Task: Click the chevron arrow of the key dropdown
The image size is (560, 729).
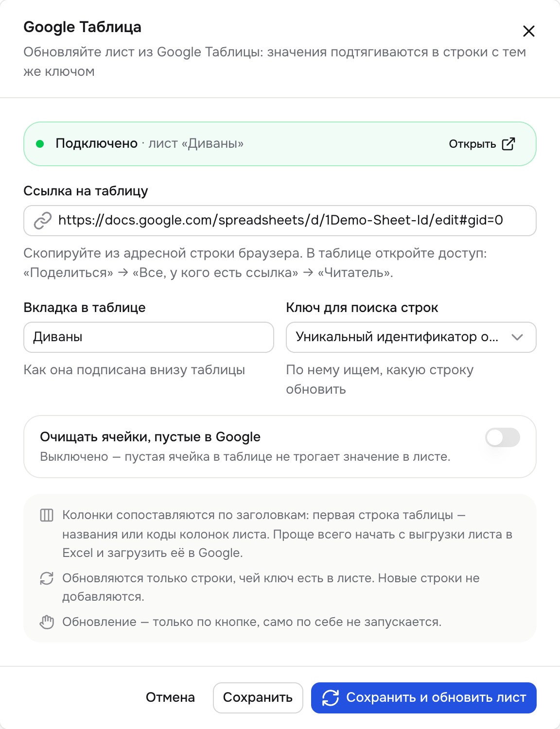Action: click(x=517, y=337)
